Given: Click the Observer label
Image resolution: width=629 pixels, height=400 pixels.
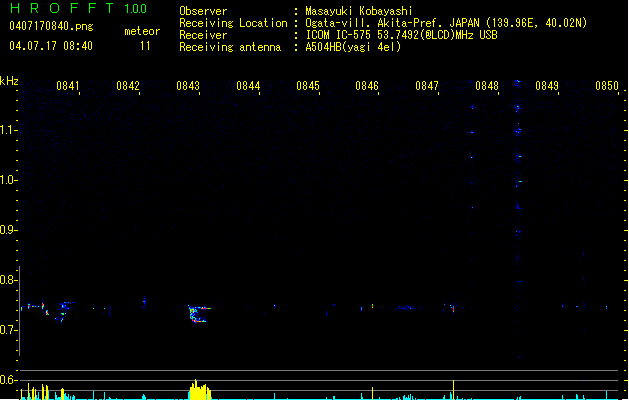Looking at the screenshot, I should pyautogui.click(x=203, y=11).
